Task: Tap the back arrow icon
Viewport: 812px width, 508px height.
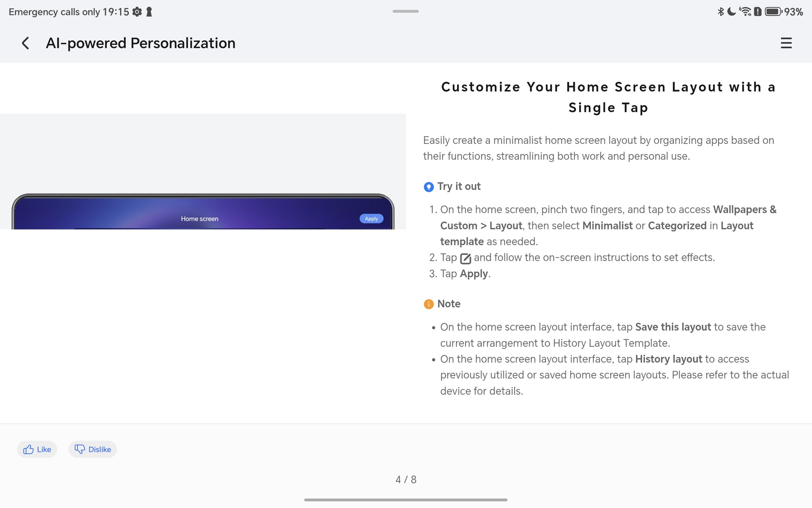Action: coord(26,43)
